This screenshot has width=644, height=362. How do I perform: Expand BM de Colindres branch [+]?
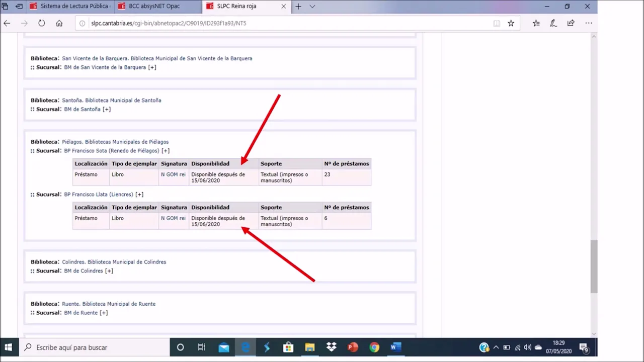pos(109,271)
